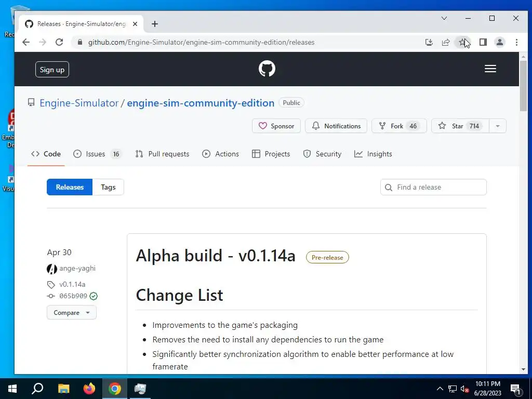Image resolution: width=532 pixels, height=399 pixels.
Task: Open Windows taskbar search
Action: point(37,389)
